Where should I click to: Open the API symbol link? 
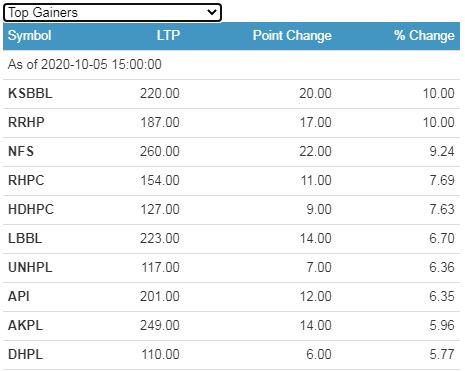pyautogui.click(x=19, y=296)
